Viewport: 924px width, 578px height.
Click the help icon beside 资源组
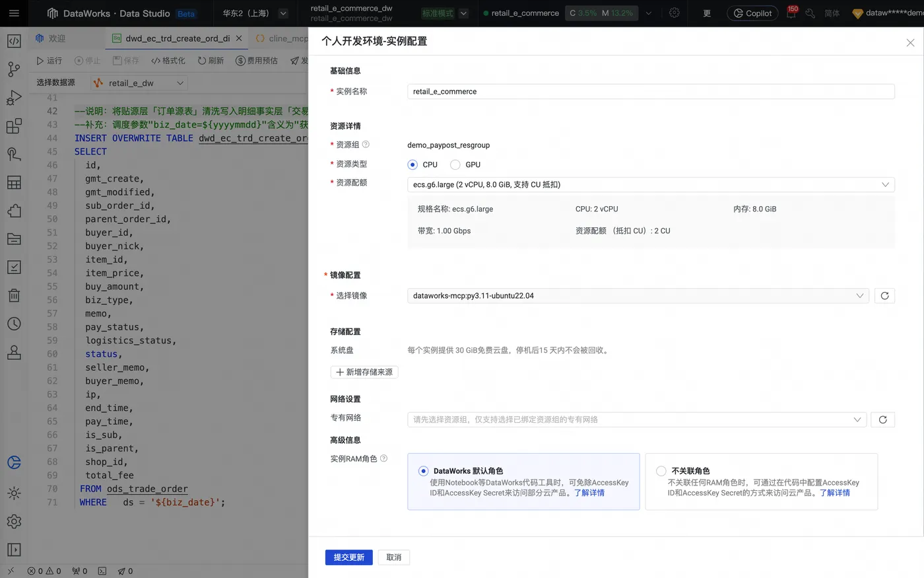pyautogui.click(x=366, y=145)
